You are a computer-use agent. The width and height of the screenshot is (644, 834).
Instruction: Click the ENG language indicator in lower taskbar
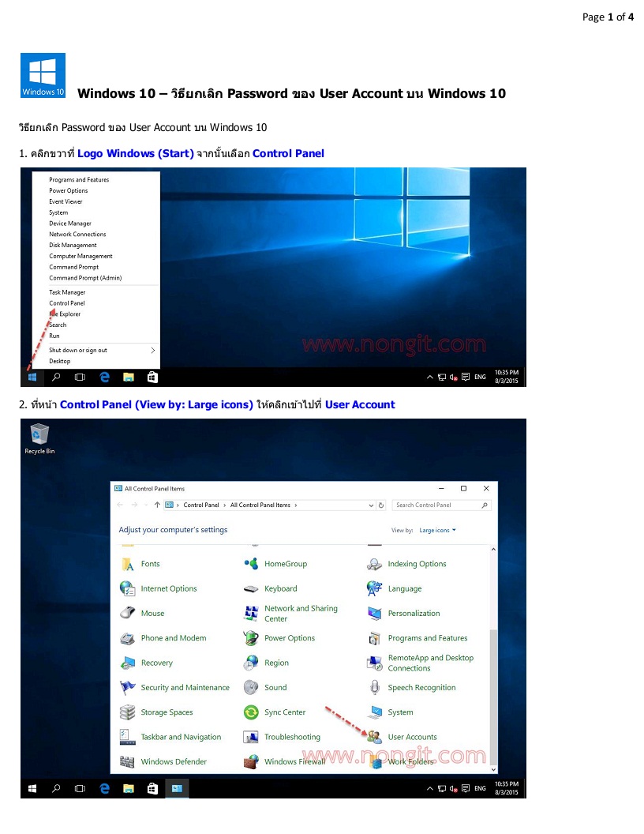(480, 788)
